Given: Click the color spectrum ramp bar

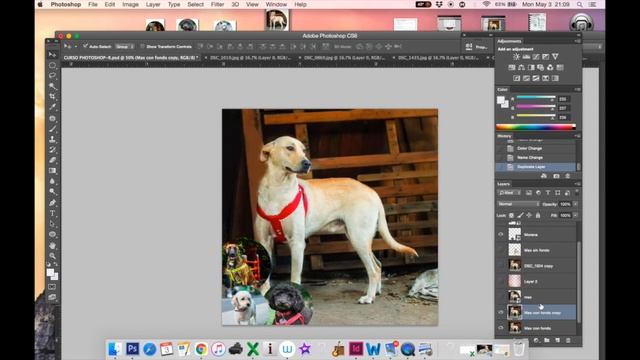Looking at the screenshot, I should pyautogui.click(x=536, y=127).
